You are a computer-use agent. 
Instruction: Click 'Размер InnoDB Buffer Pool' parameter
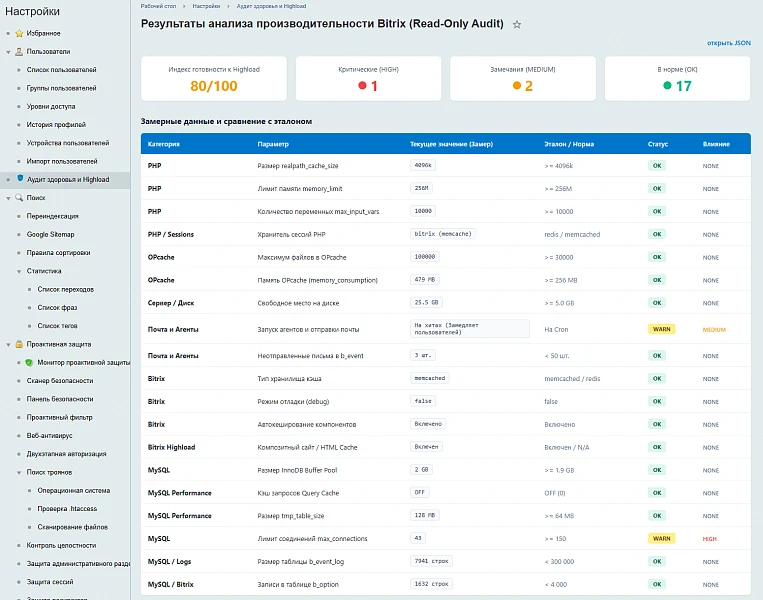pos(297,471)
